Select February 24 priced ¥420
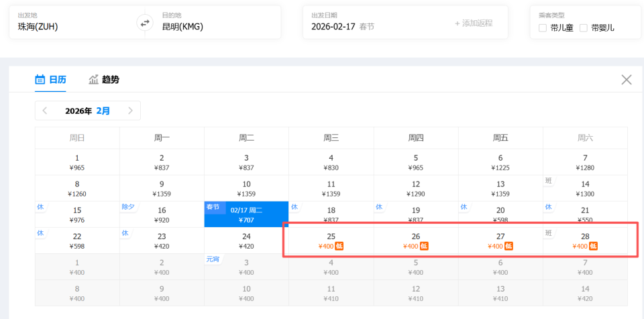Viewport: 644px width, 319px height. coord(246,241)
